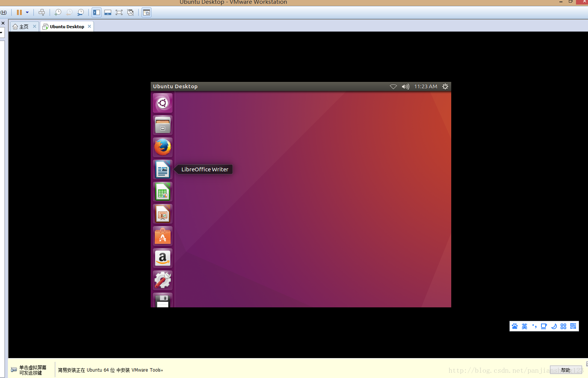This screenshot has height=378, width=588.
Task: Click the 11:23 AM clock indicator
Action: click(426, 86)
